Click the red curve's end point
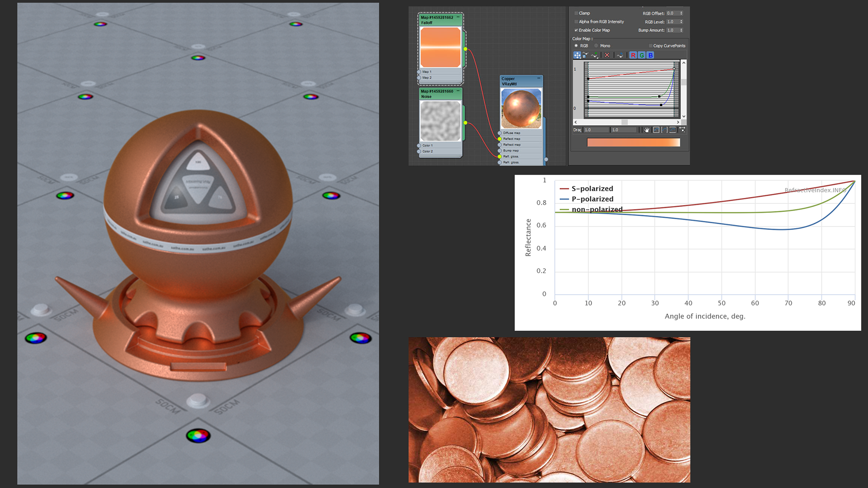This screenshot has height=488, width=868. tap(674, 69)
